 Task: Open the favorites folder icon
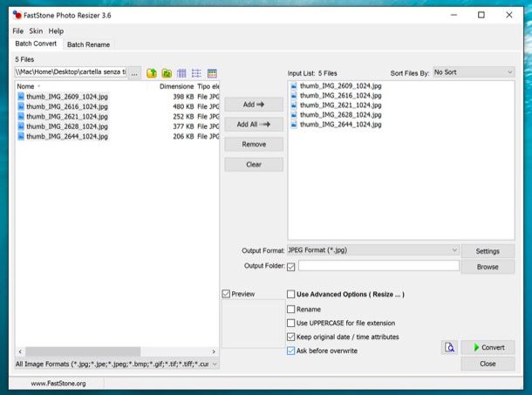pyautogui.click(x=167, y=73)
